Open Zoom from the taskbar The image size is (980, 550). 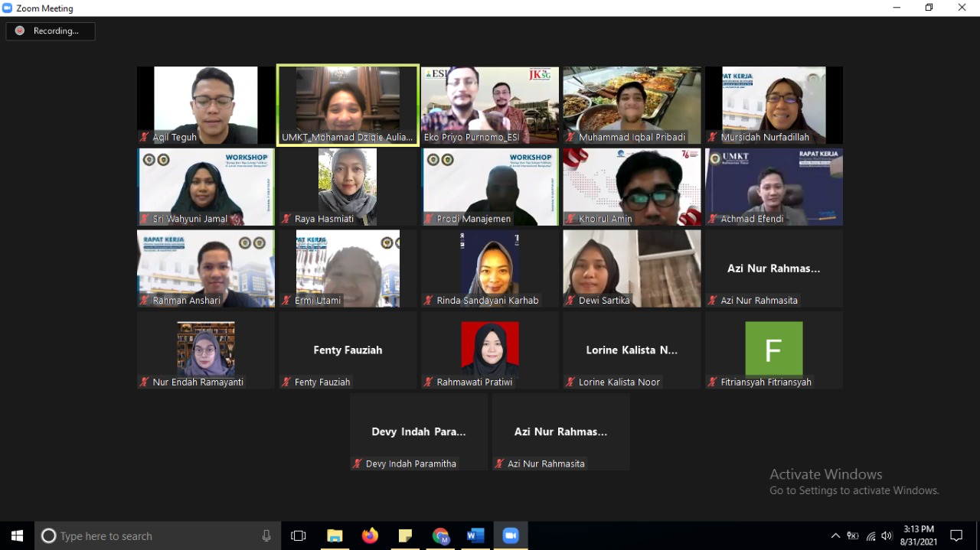pos(511,535)
